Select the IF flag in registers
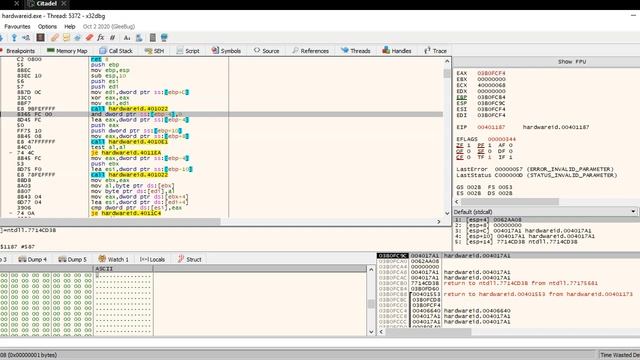Screen dimensions: 640x360 (x=501, y=157)
